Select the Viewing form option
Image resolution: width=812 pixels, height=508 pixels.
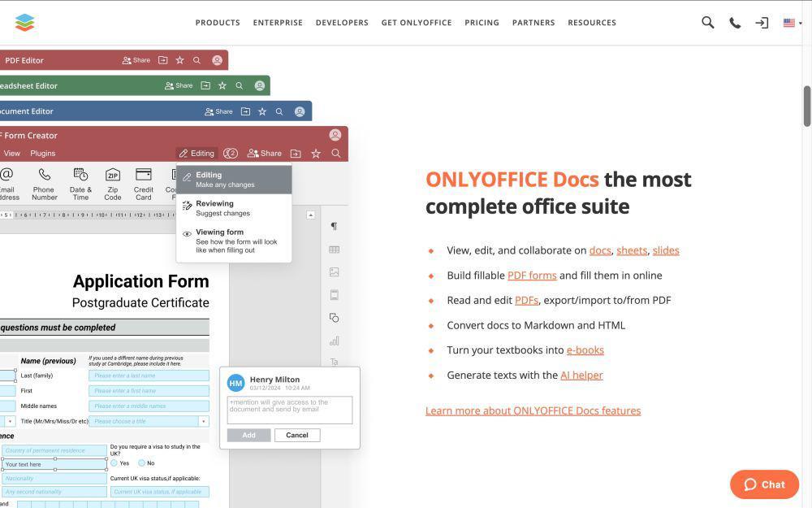(234, 241)
